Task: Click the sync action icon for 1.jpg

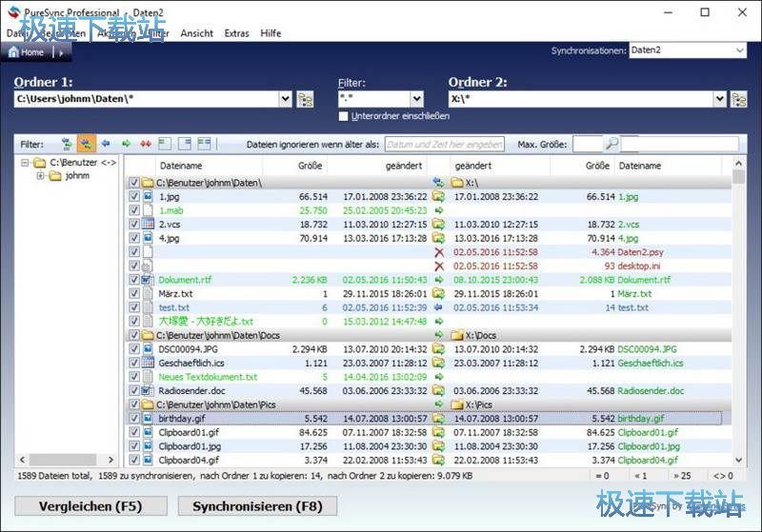Action: click(x=438, y=197)
